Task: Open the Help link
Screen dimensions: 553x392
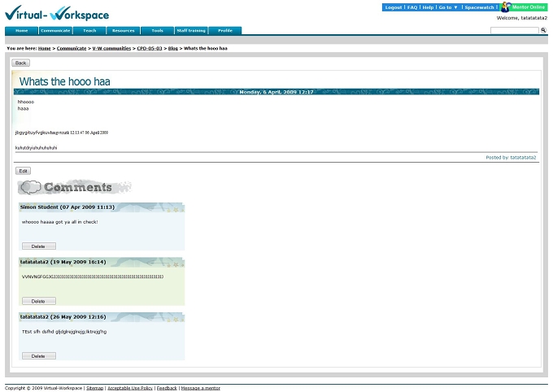Action: [428, 7]
